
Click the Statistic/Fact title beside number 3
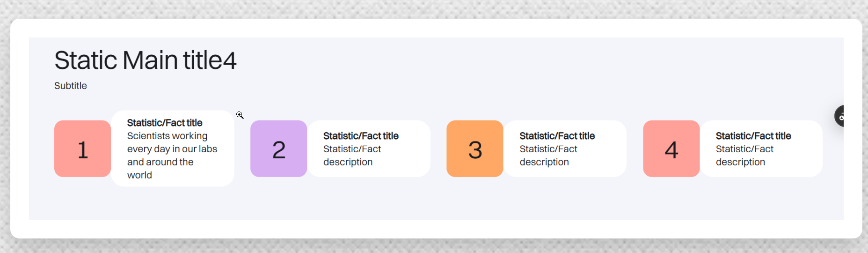(557, 136)
